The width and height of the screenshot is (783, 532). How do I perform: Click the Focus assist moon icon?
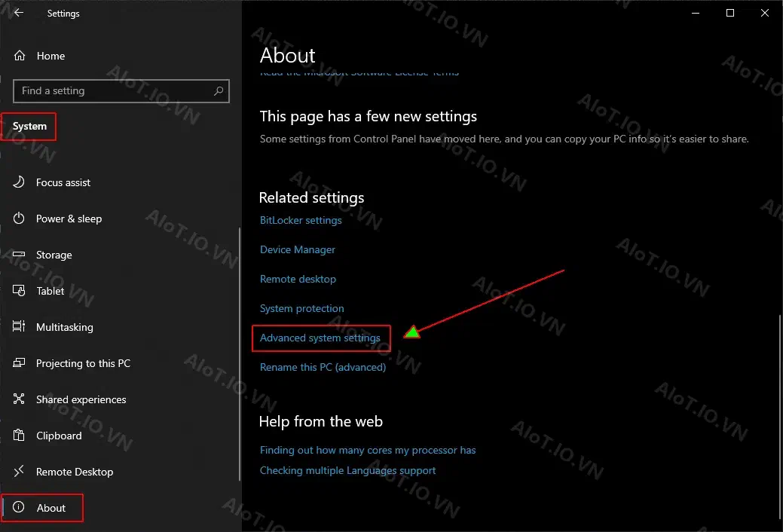19,182
